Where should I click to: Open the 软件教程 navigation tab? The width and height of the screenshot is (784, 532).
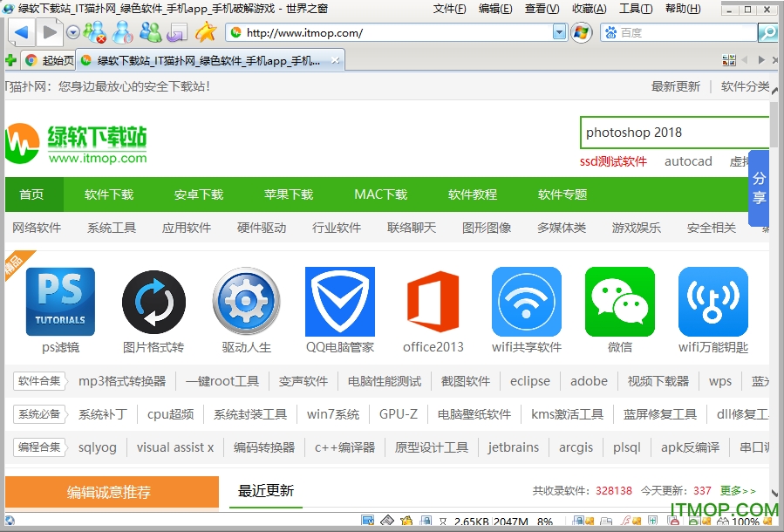(473, 194)
